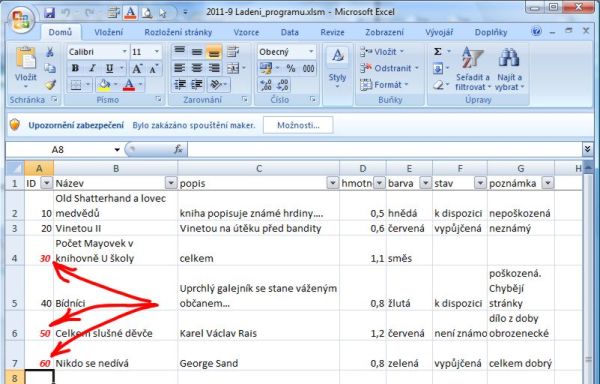The width and height of the screenshot is (600, 384).
Task: Click Odstranit cells button
Action: click(389, 68)
